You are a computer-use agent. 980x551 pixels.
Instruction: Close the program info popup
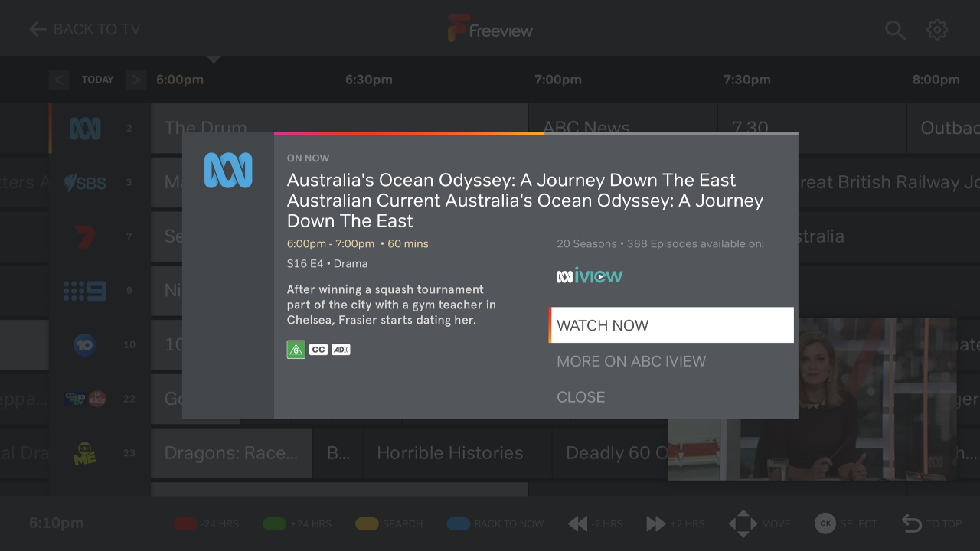point(580,397)
